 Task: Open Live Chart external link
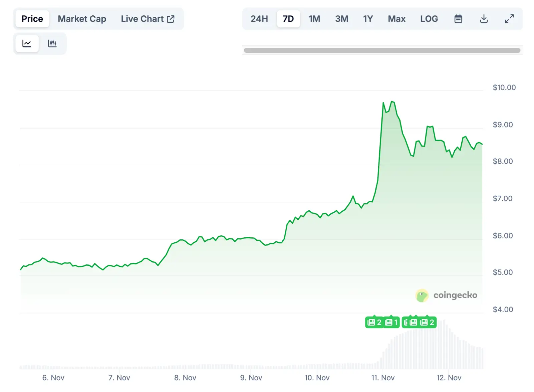click(148, 19)
